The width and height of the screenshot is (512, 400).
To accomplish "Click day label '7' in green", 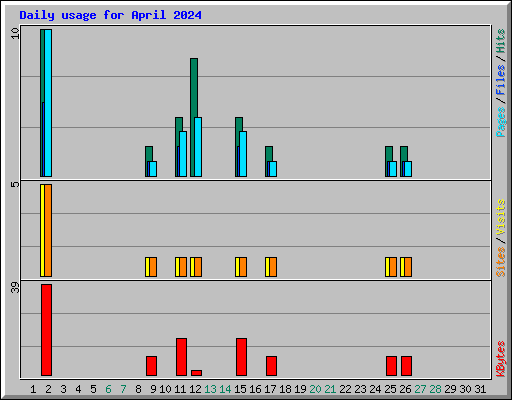I will pyautogui.click(x=123, y=389).
